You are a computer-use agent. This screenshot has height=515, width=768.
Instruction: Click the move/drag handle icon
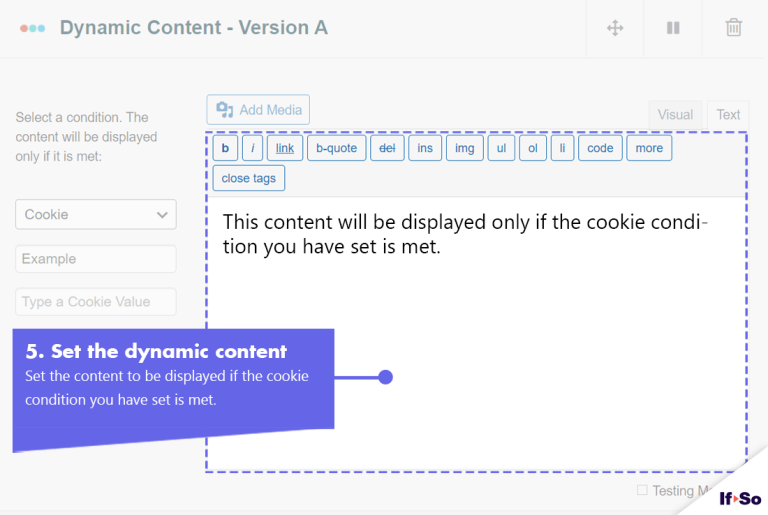pos(615,28)
